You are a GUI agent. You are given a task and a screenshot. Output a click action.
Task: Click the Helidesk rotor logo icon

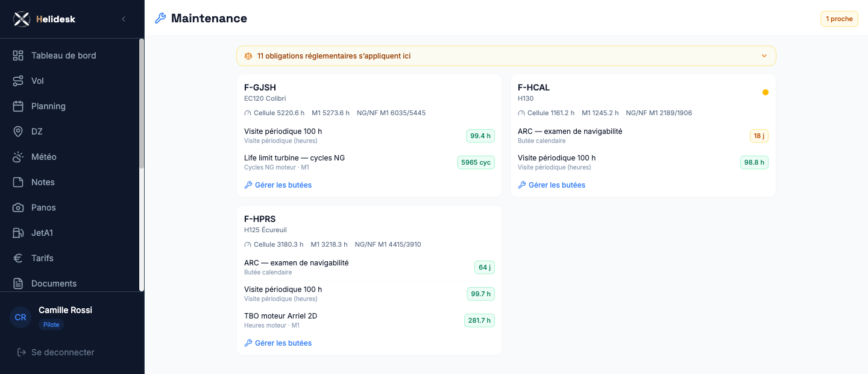(x=22, y=19)
